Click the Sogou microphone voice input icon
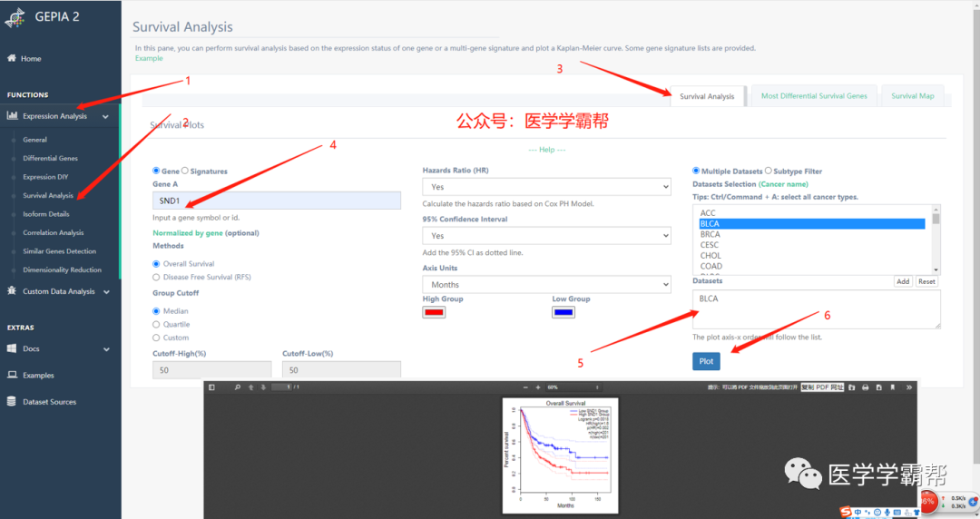Viewport: 980px width, 519px height. click(887, 512)
